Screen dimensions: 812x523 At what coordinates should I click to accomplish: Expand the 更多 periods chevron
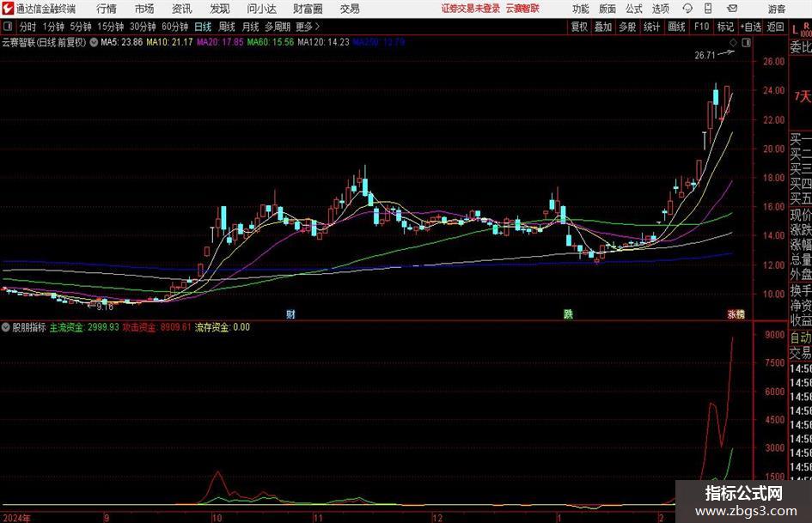[308, 27]
